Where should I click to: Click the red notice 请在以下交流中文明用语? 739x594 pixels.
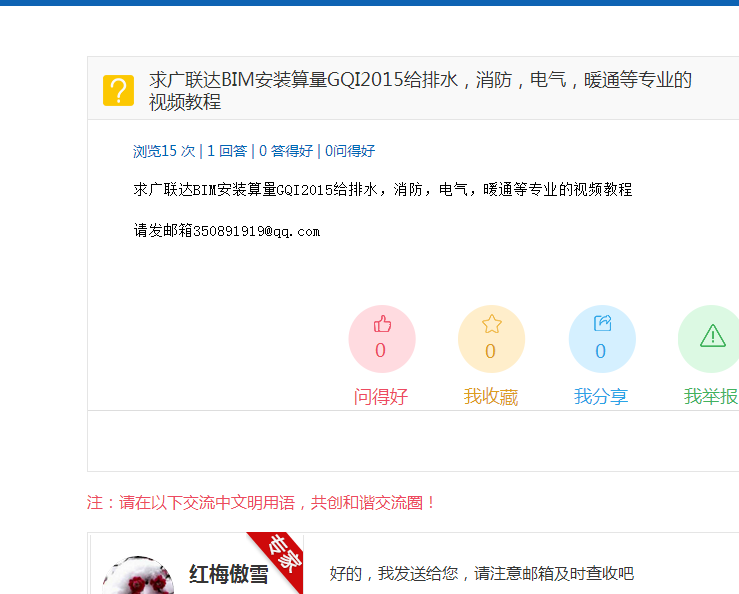pos(262,503)
